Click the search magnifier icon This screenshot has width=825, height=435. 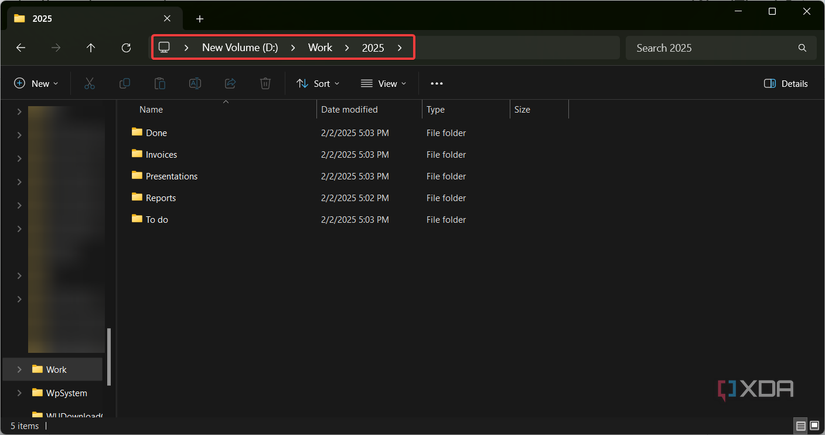[x=802, y=48]
